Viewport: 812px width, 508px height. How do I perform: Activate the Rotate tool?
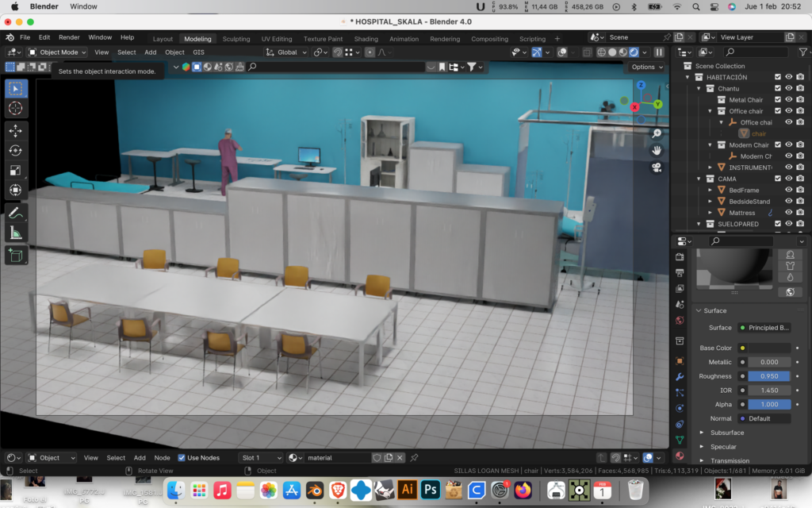[17, 150]
